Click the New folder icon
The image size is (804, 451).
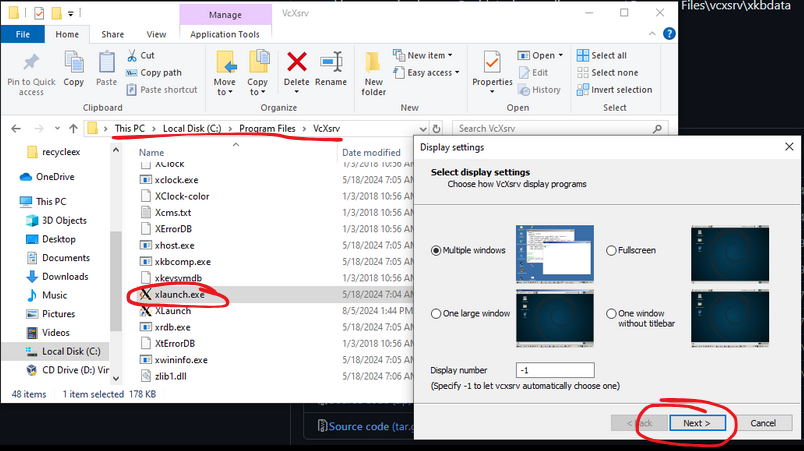[373, 64]
